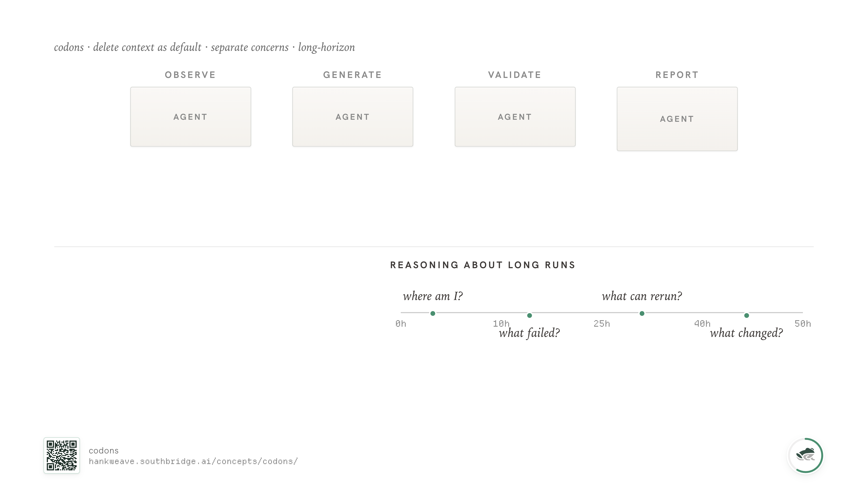The width and height of the screenshot is (868, 488).
Task: Click the 'what changed?' timeline dot
Action: [747, 316]
